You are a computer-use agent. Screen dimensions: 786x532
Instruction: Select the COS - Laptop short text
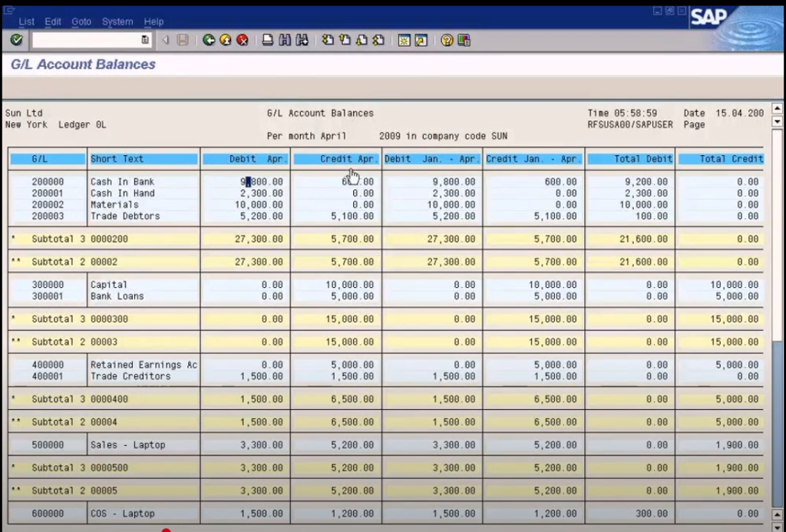click(x=122, y=514)
